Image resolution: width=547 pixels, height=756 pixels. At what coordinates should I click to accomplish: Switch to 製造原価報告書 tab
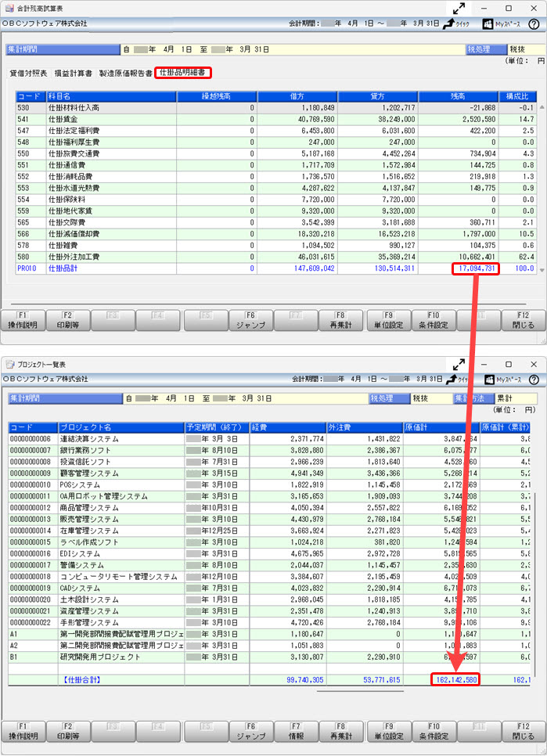pos(126,74)
